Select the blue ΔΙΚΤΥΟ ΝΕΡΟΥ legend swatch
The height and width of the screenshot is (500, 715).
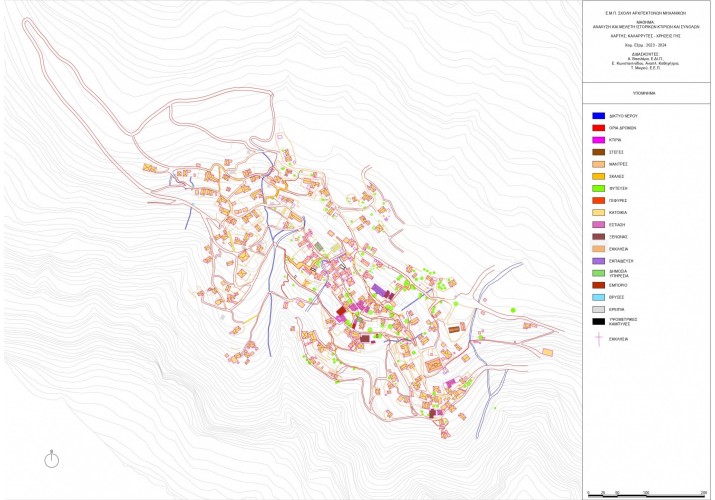[598, 116]
